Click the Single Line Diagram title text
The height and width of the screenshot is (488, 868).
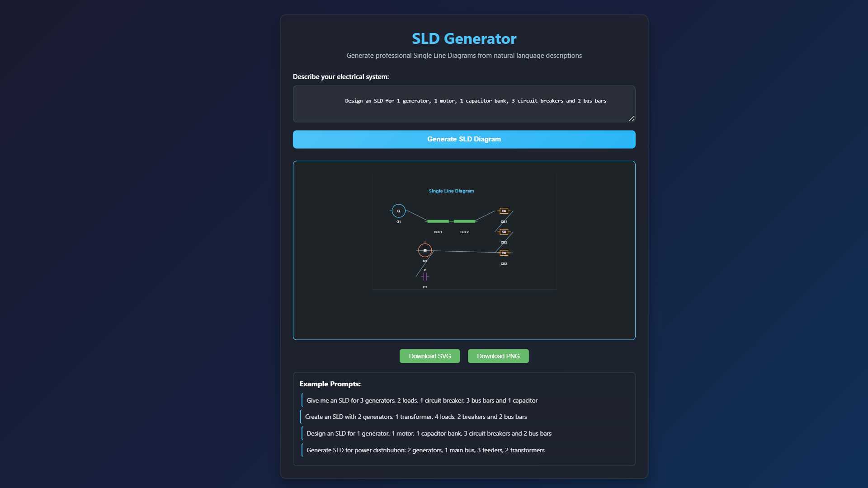(451, 191)
